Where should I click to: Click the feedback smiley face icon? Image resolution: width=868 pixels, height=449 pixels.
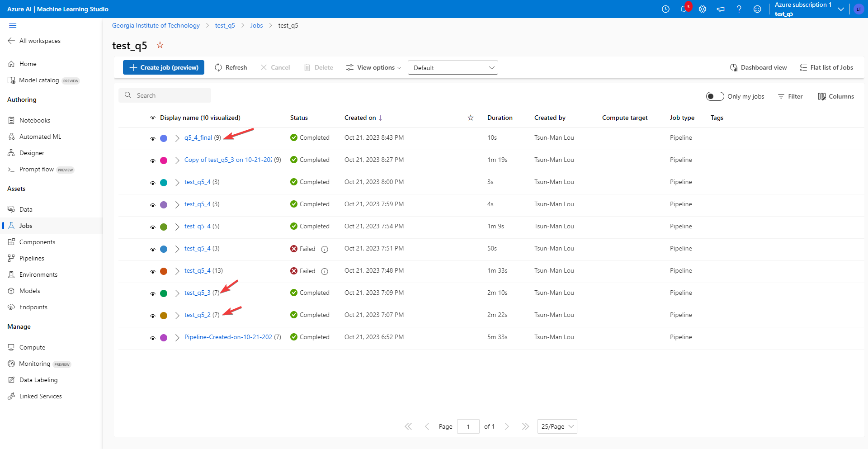757,9
